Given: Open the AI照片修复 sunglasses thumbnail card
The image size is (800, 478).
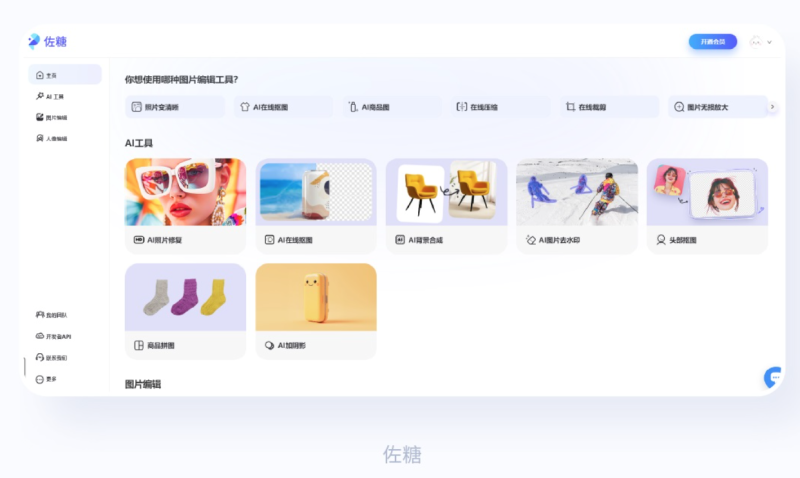Looking at the screenshot, I should 185,206.
